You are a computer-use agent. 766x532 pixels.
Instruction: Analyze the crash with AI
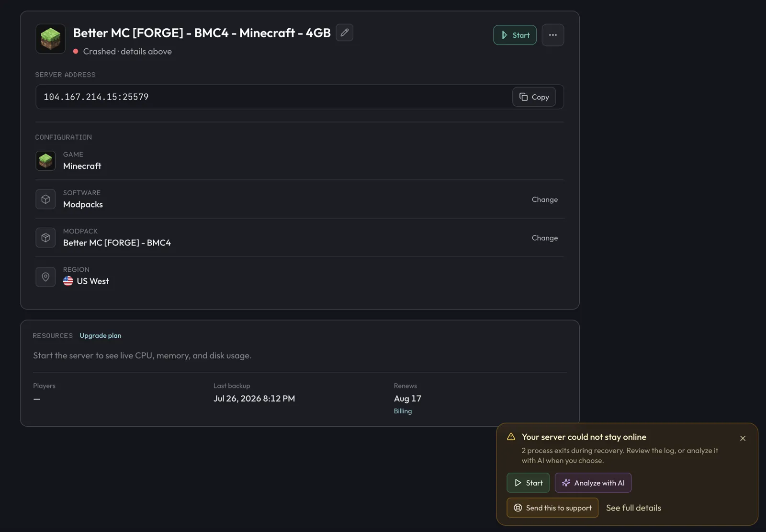click(593, 483)
